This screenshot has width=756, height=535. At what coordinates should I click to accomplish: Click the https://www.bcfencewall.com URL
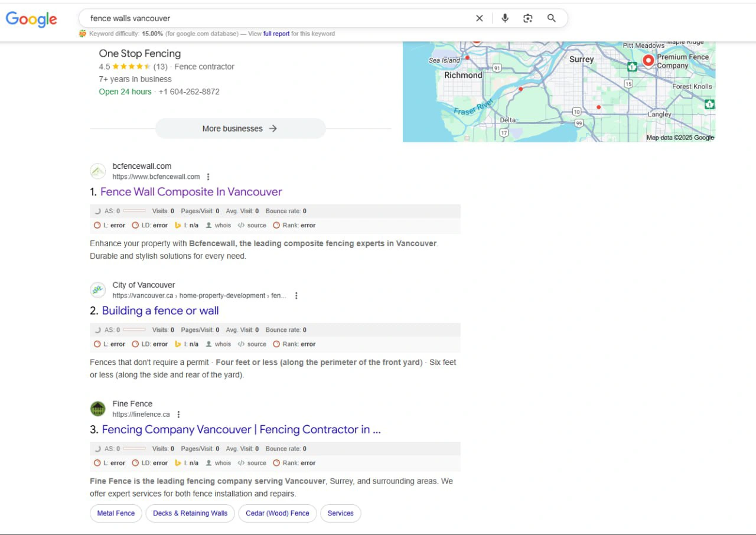tap(156, 177)
